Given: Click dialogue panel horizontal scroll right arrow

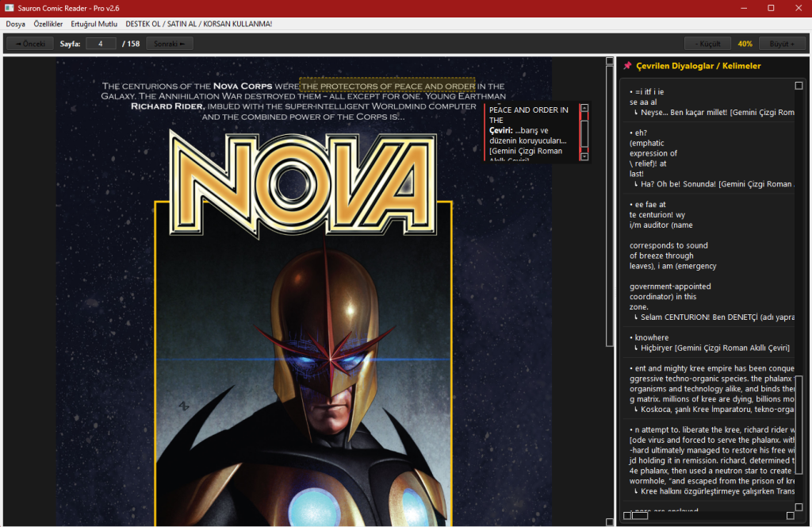Looking at the screenshot, I should click(x=791, y=516).
